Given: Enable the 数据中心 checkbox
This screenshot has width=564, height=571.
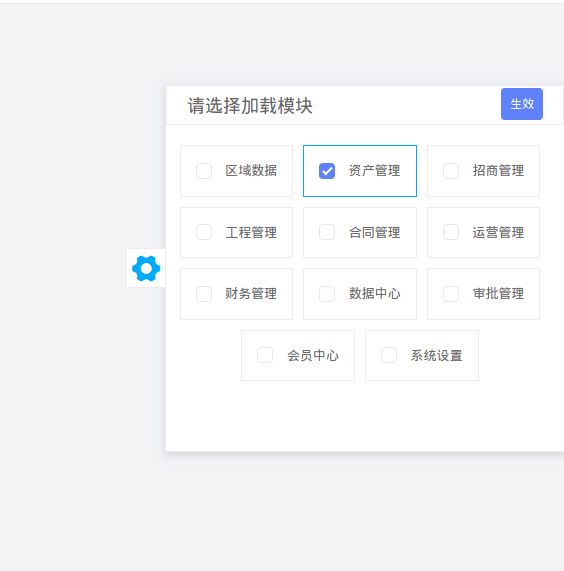Looking at the screenshot, I should tap(327, 294).
